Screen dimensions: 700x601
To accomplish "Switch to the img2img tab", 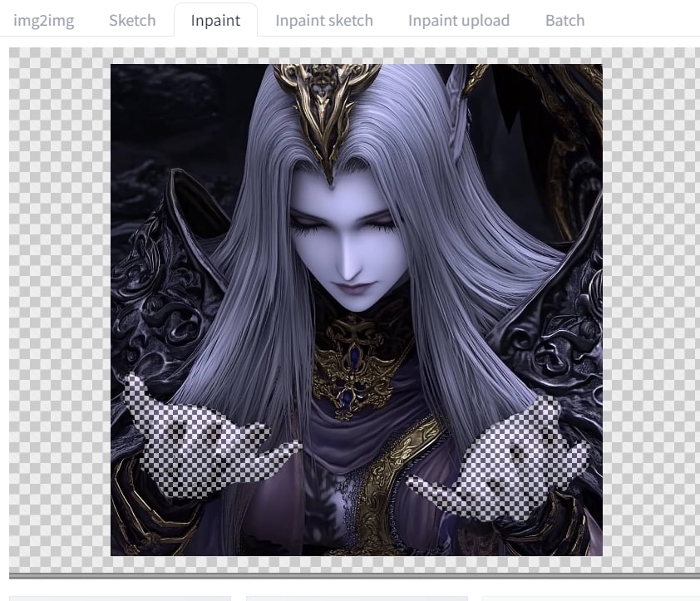I will click(44, 21).
